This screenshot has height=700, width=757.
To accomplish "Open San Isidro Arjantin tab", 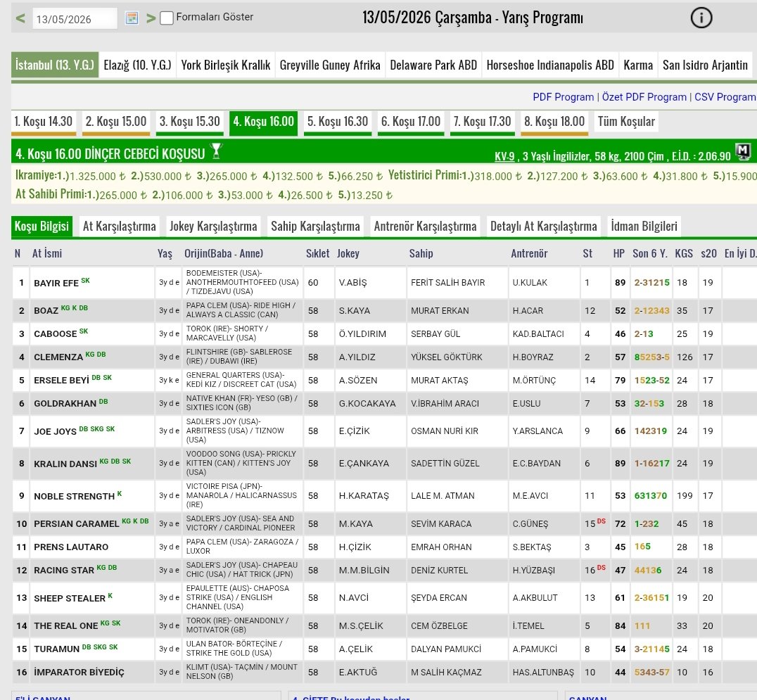I will click(705, 65).
